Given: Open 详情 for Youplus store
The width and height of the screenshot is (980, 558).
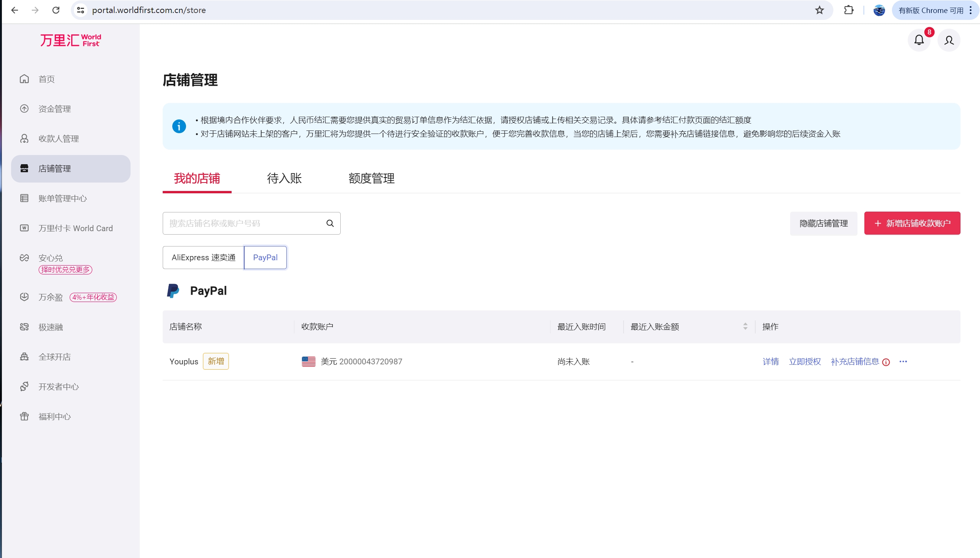Looking at the screenshot, I should click(x=771, y=362).
